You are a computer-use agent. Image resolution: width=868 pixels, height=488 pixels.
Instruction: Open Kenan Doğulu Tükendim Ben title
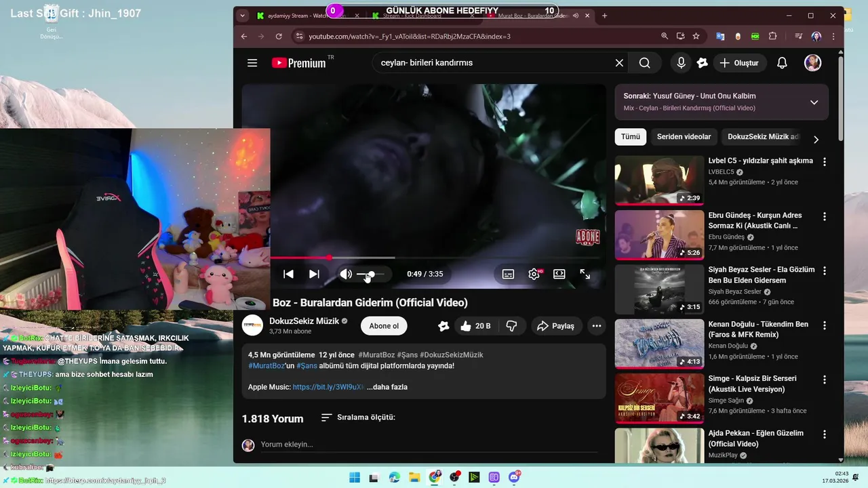pyautogui.click(x=758, y=329)
